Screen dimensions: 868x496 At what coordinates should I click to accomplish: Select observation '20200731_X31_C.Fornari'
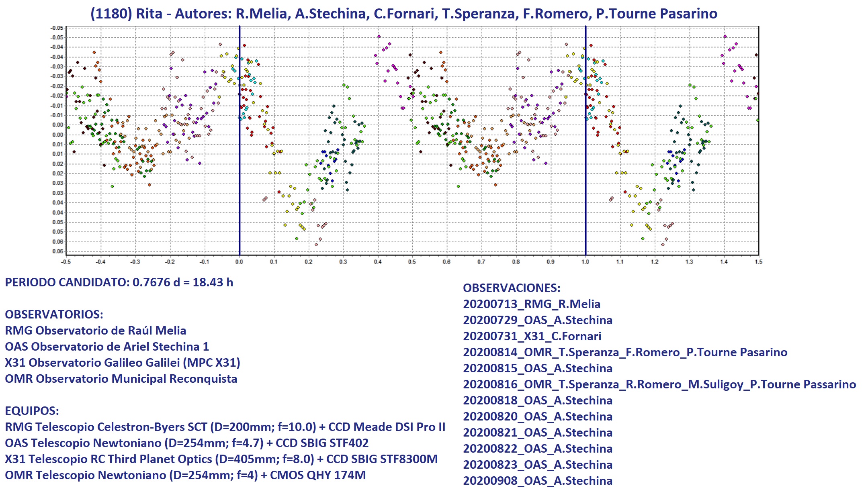[x=532, y=336]
